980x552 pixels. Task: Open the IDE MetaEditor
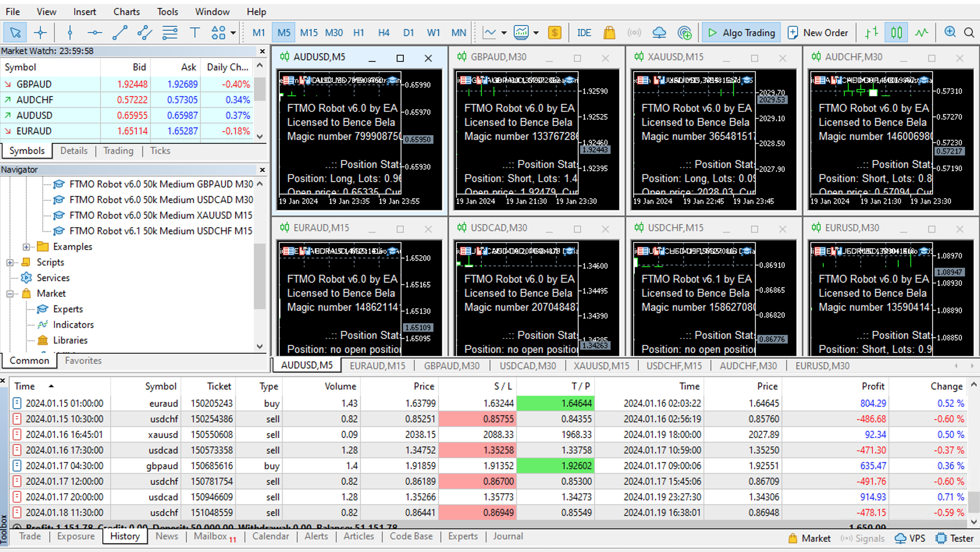pos(584,33)
